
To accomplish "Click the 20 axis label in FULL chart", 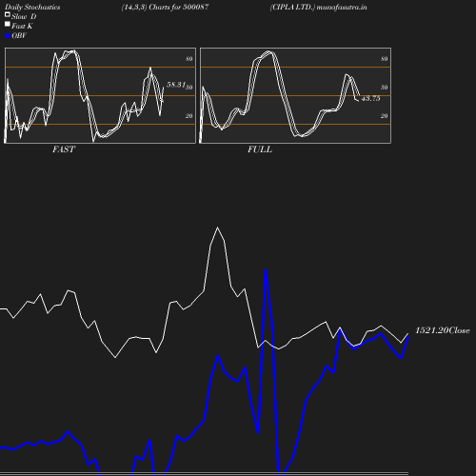I will [385, 116].
